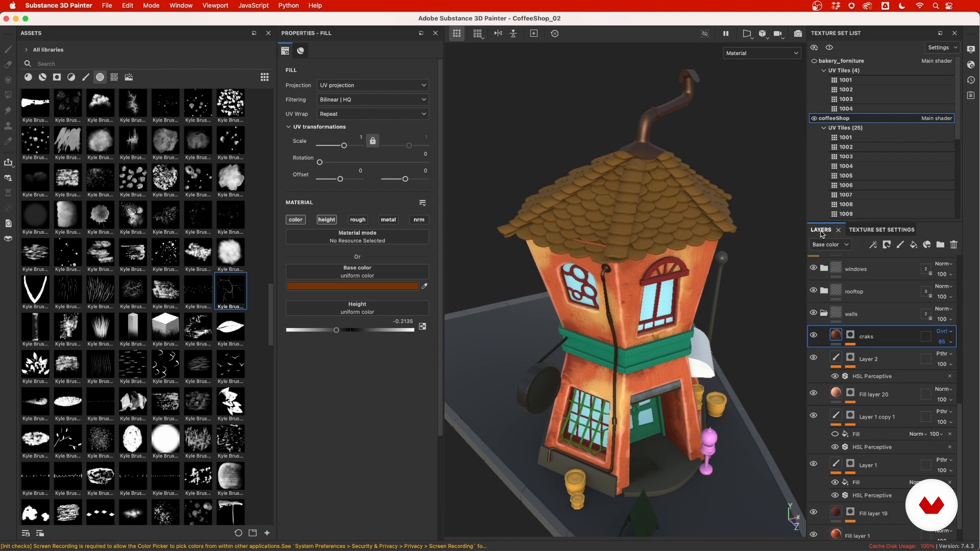
Task: Expand All libraries tree
Action: point(26,50)
